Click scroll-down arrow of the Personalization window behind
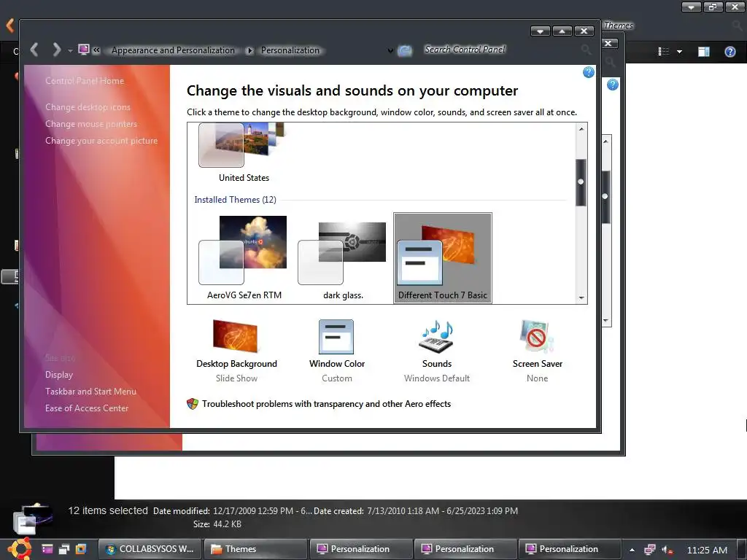The image size is (747, 560). (x=606, y=321)
